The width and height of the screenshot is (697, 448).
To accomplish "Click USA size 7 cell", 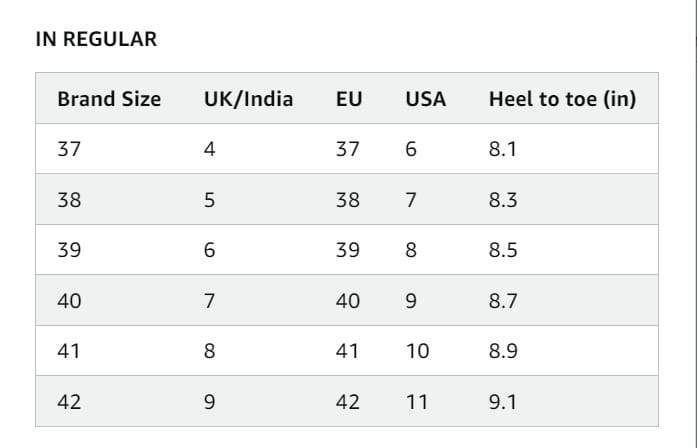I will point(411,200).
